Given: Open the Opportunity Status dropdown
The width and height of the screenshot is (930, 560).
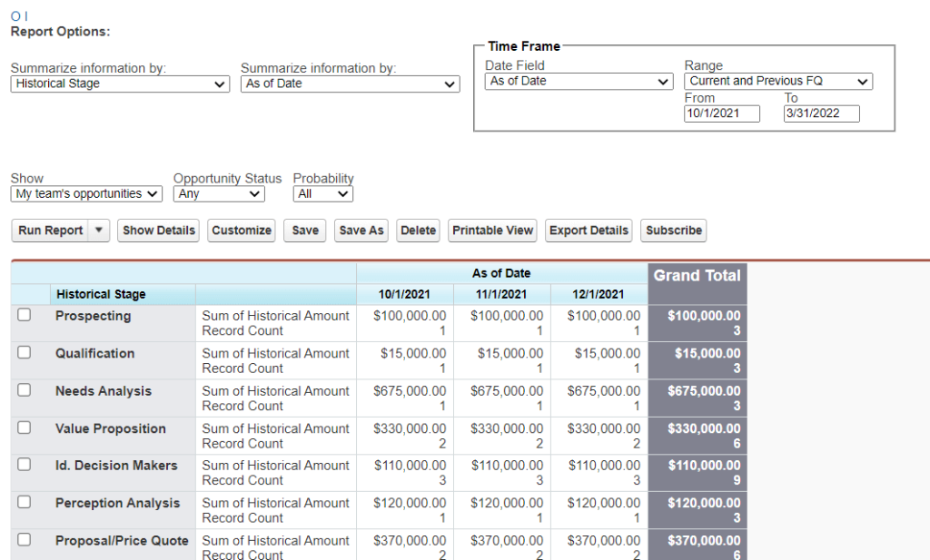Looking at the screenshot, I should [x=219, y=194].
